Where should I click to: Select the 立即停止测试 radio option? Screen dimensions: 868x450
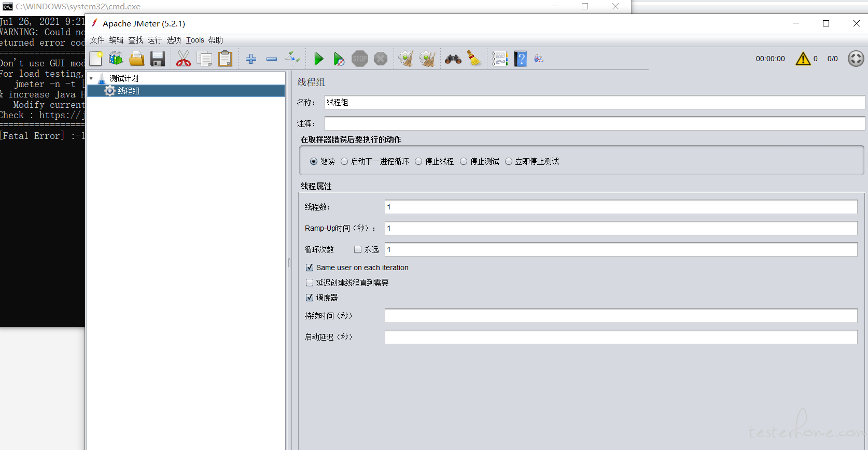pyautogui.click(x=509, y=161)
